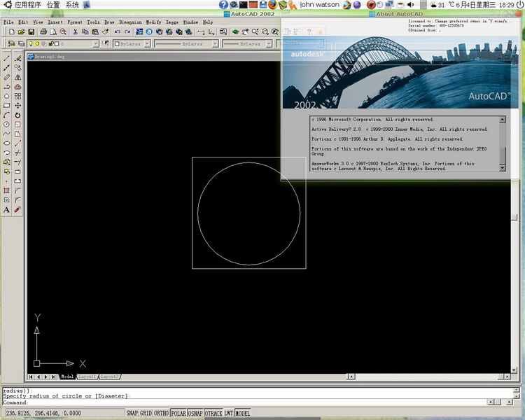Activate the Move tool
525x420 pixels.
coord(17,106)
